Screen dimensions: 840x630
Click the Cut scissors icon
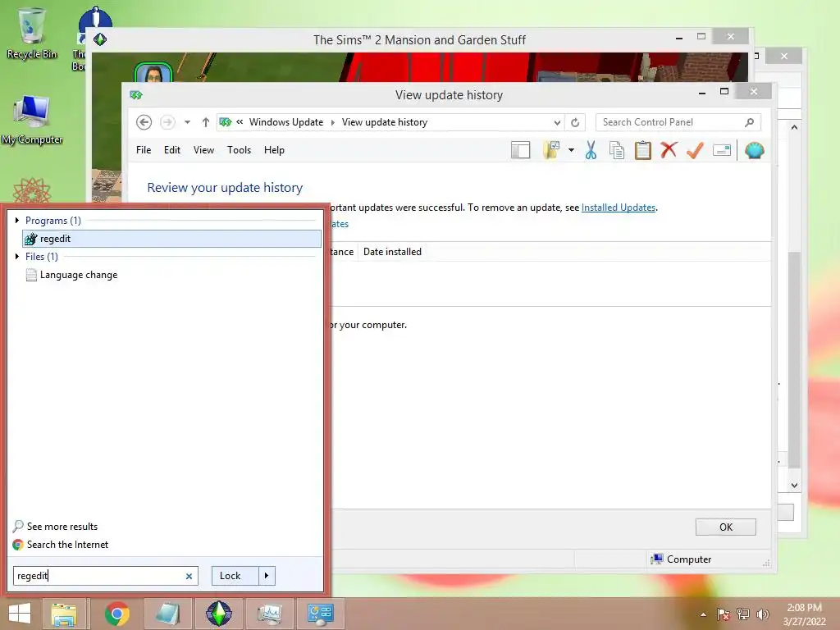[x=591, y=151]
